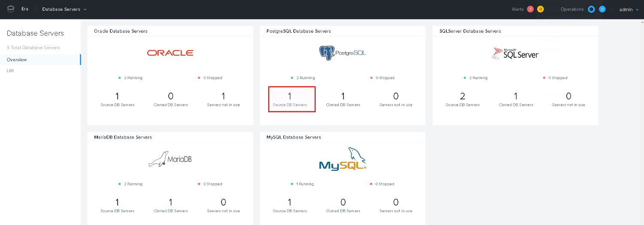
Task: Expand the Database Servers dropdown in top bar
Action: click(x=64, y=9)
